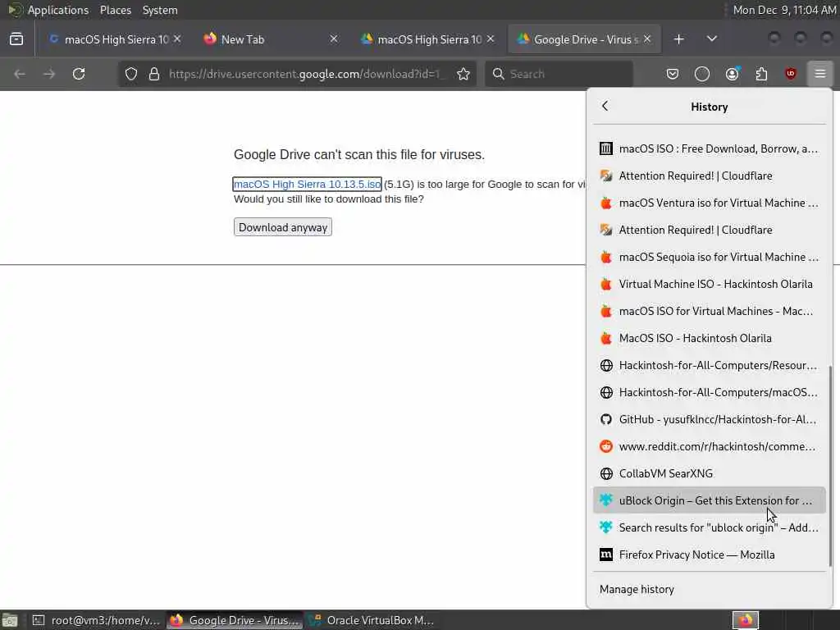840x630 pixels.
Task: Open MacOS ISO - Hackintosh Olarila entry
Action: (x=710, y=338)
